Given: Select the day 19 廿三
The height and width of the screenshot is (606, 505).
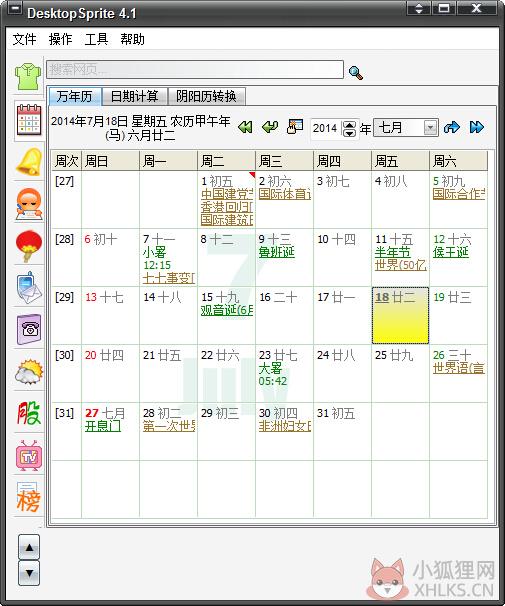Looking at the screenshot, I should click(458, 315).
